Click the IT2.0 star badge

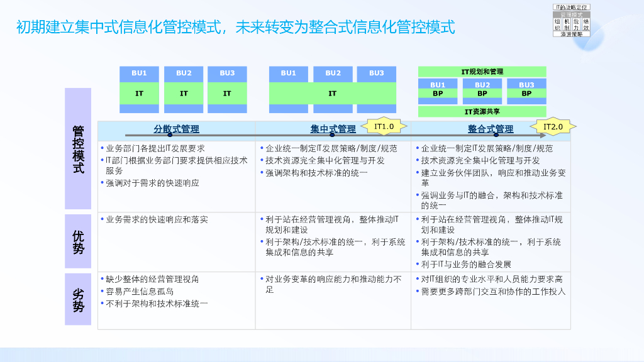(x=553, y=126)
